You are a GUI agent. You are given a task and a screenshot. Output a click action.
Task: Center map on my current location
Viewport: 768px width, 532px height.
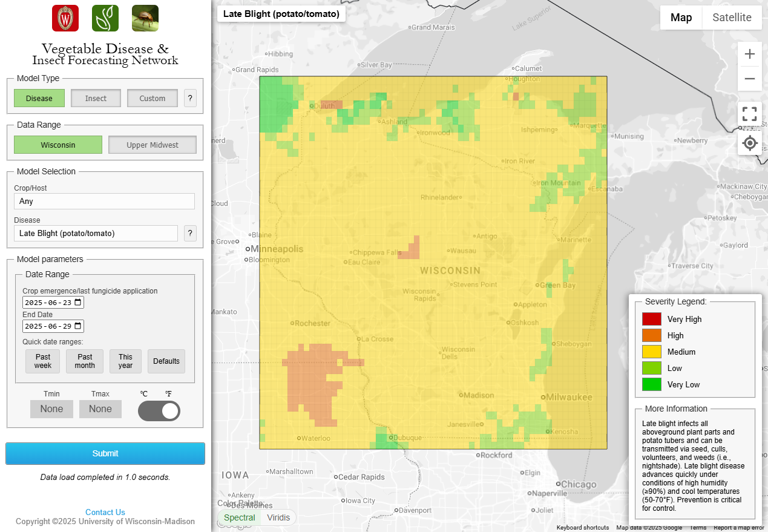(749, 143)
